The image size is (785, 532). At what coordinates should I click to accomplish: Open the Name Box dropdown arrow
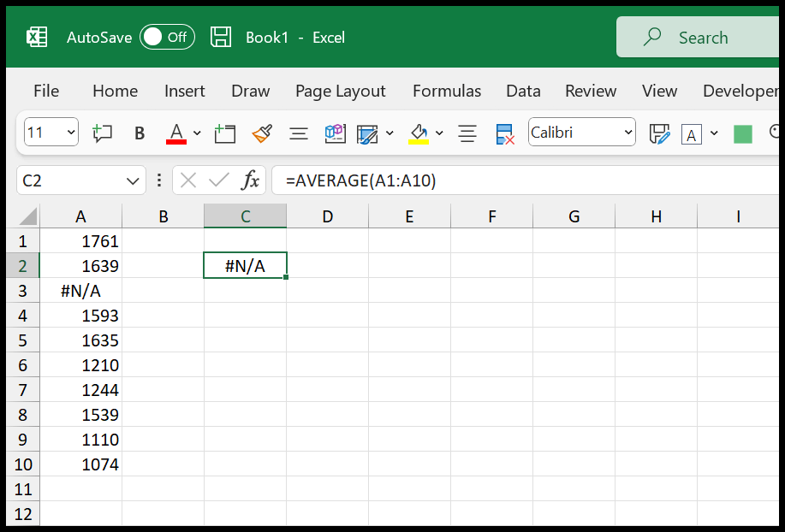coord(133,180)
